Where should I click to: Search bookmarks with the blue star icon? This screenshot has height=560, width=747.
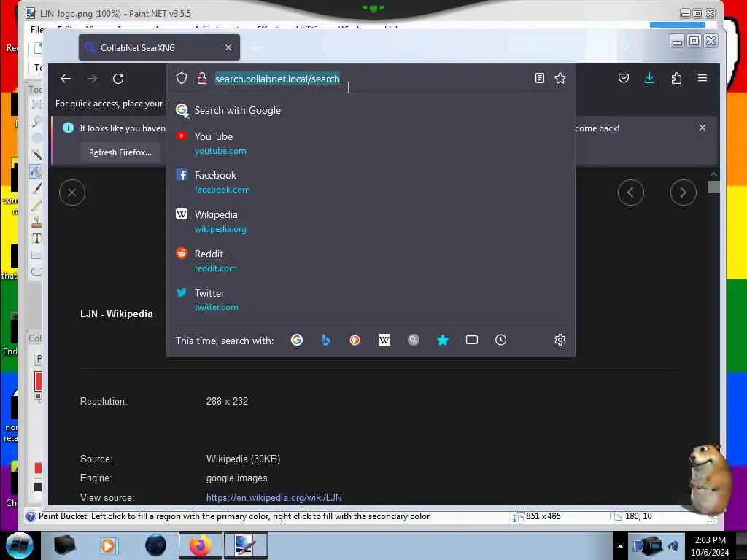tap(443, 340)
